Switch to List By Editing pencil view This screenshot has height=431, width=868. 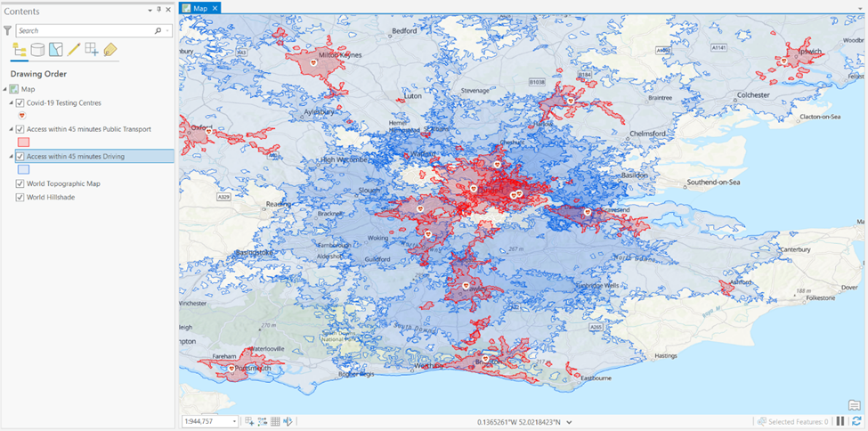point(74,50)
